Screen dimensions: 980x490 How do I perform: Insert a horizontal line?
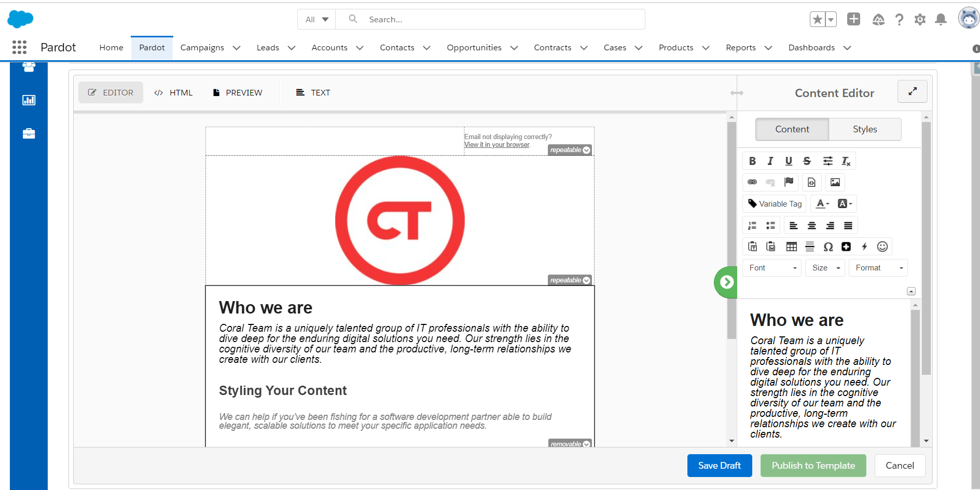[x=810, y=247]
